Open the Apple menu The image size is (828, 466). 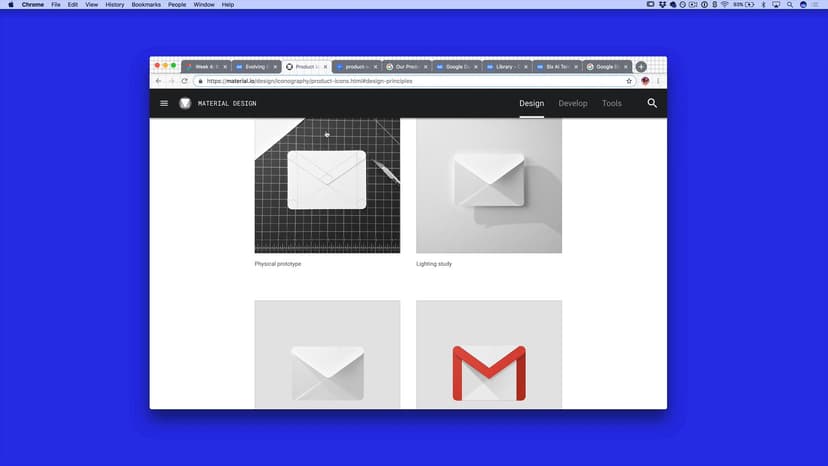pyautogui.click(x=10, y=5)
